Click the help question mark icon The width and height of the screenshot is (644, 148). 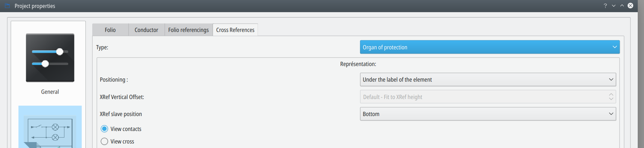tap(605, 6)
